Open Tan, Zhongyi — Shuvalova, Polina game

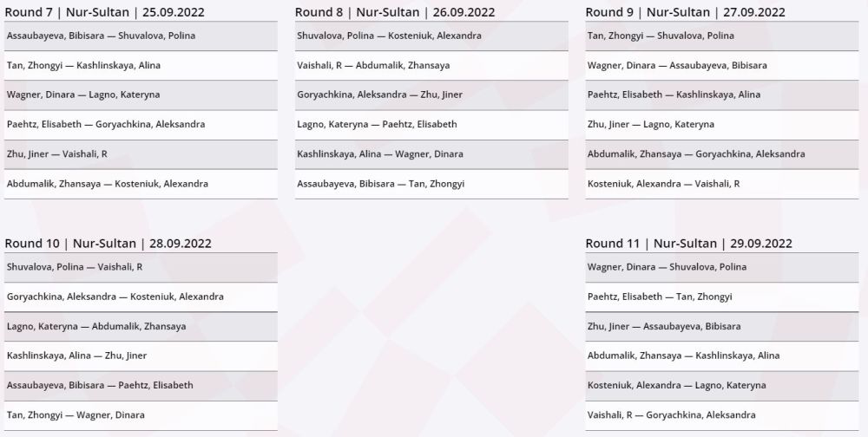pos(661,36)
